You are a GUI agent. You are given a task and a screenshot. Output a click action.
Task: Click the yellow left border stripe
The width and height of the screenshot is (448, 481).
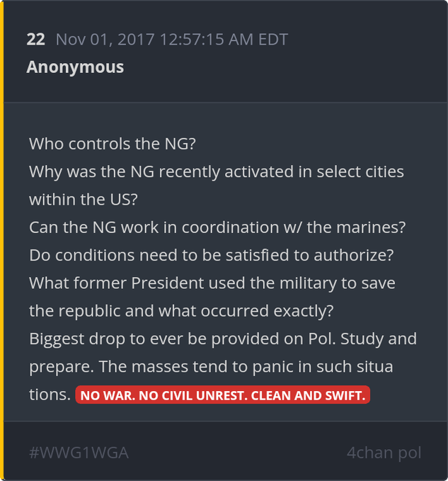(x=2, y=241)
